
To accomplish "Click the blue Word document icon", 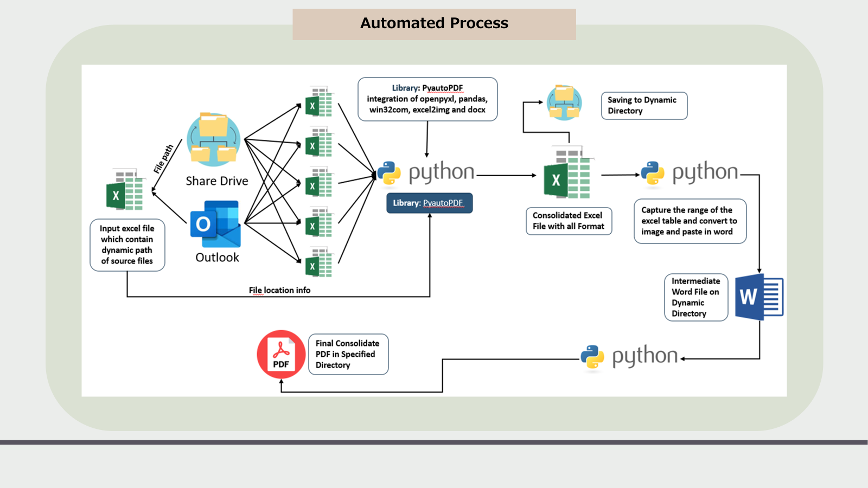I will [x=759, y=297].
